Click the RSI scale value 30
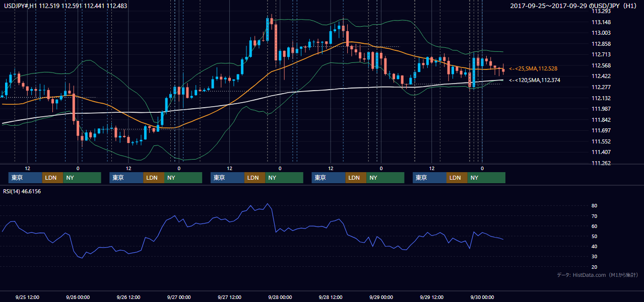This screenshot has height=302, width=644. coord(594,256)
